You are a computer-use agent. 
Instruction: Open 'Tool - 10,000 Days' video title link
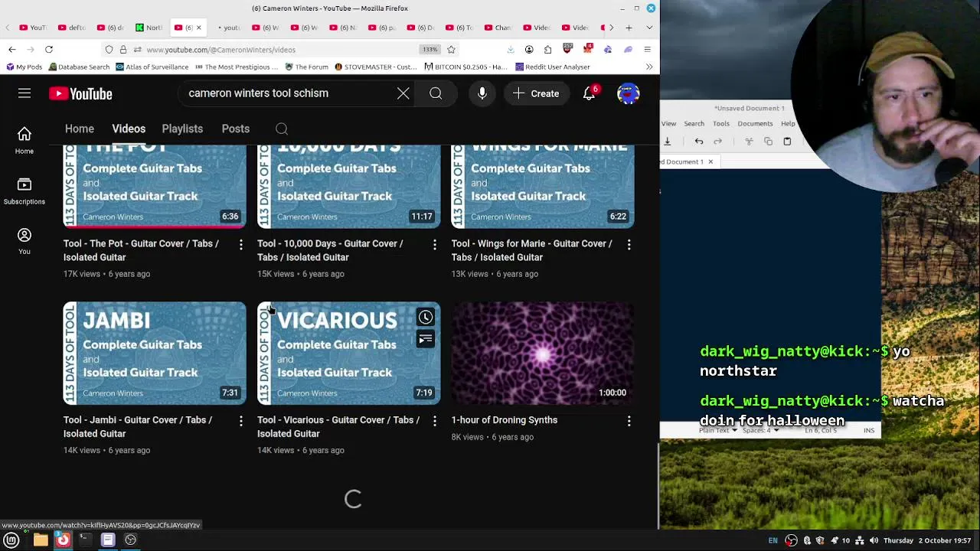pos(330,250)
